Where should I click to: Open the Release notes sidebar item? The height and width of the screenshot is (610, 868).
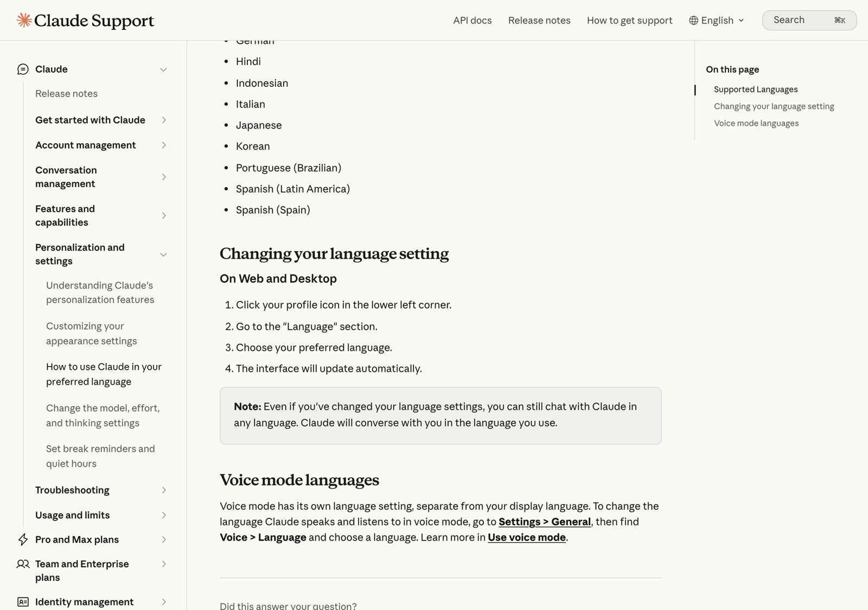(66, 94)
